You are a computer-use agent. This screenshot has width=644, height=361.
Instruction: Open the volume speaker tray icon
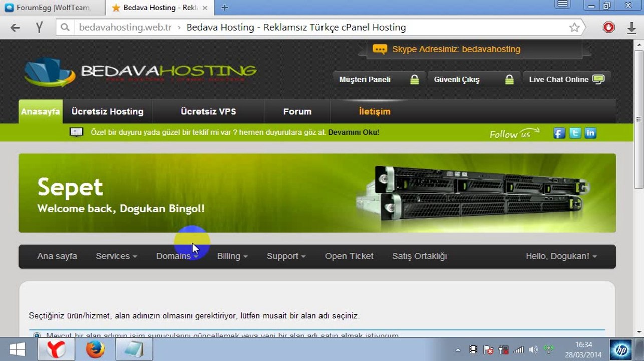point(533,350)
